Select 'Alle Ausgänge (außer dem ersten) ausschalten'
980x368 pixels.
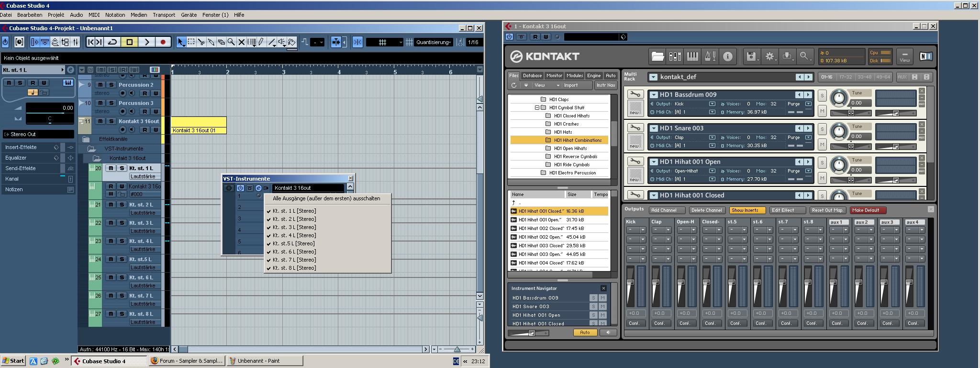click(326, 198)
